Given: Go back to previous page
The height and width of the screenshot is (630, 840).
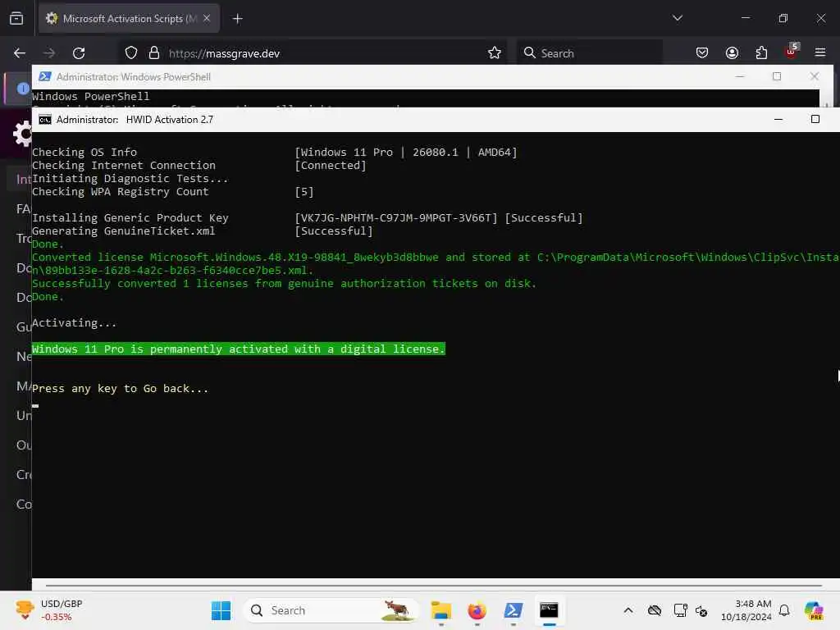Looking at the screenshot, I should click(x=20, y=53).
